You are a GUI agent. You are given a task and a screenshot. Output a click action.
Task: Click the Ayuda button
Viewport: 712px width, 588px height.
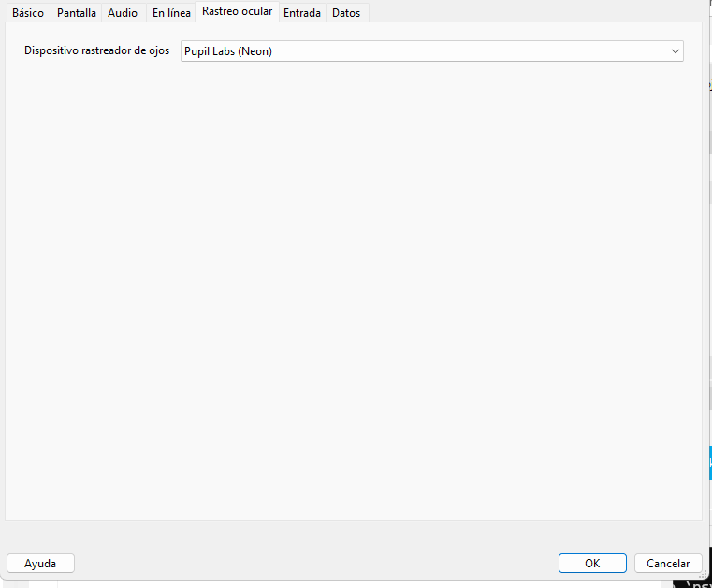(x=40, y=564)
